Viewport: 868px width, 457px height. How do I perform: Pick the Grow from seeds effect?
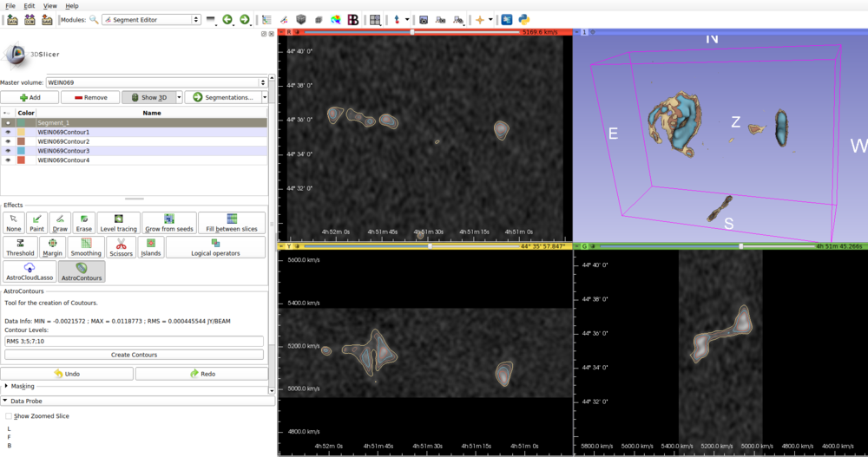(x=169, y=223)
